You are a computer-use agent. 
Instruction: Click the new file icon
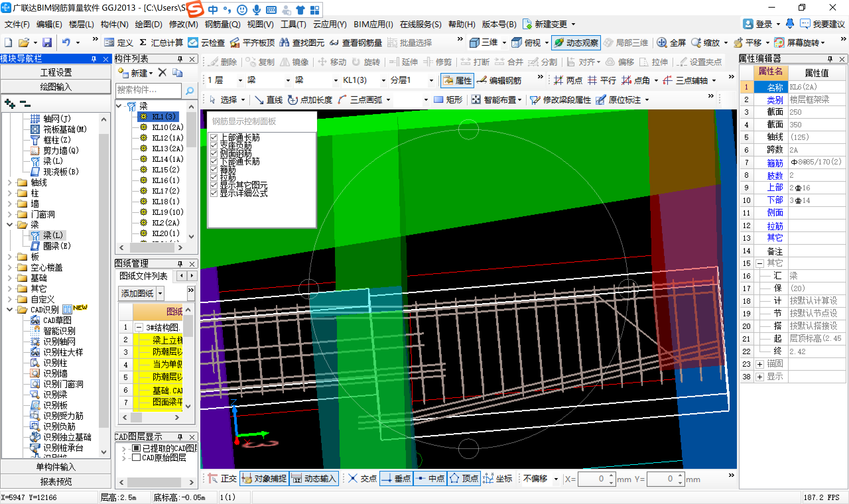(x=8, y=42)
